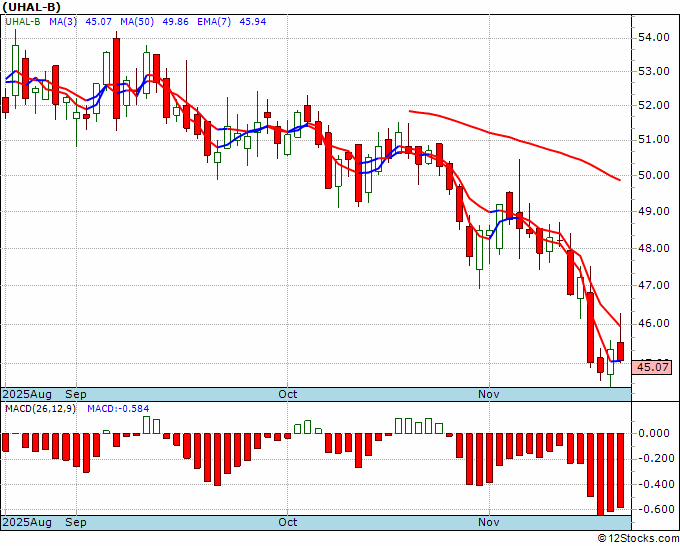The image size is (680, 546).
Task: Click the last red candlestick near 45.07
Action: pos(621,351)
